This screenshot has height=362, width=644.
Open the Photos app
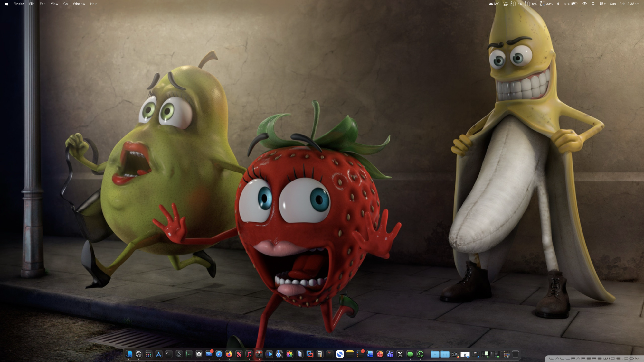coord(289,354)
